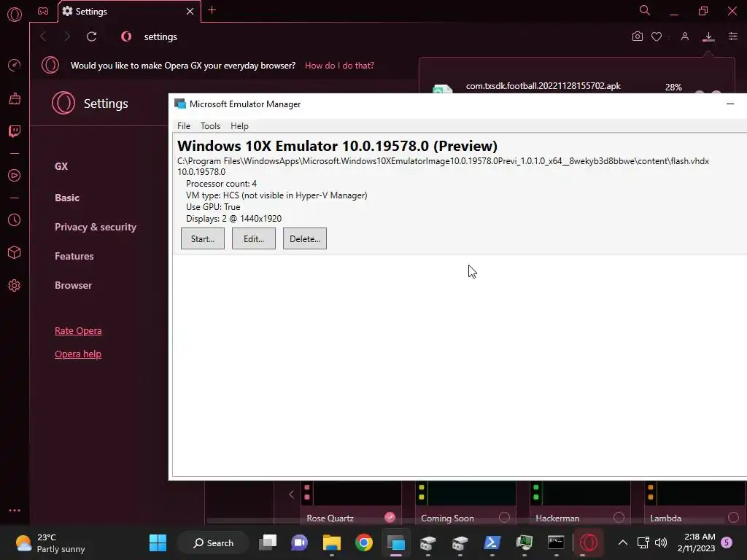Go forward using the browser forward arrow
The height and width of the screenshot is (560, 747).
pyautogui.click(x=66, y=36)
